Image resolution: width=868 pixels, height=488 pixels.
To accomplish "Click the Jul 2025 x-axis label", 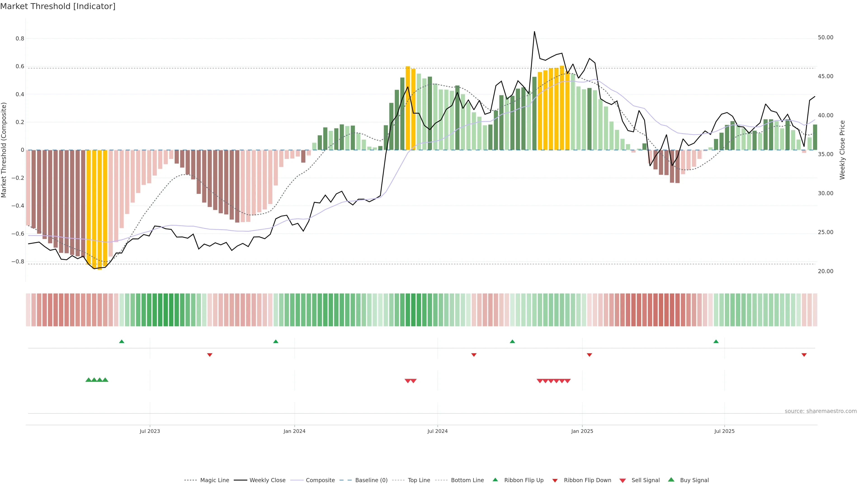I will click(x=724, y=431).
